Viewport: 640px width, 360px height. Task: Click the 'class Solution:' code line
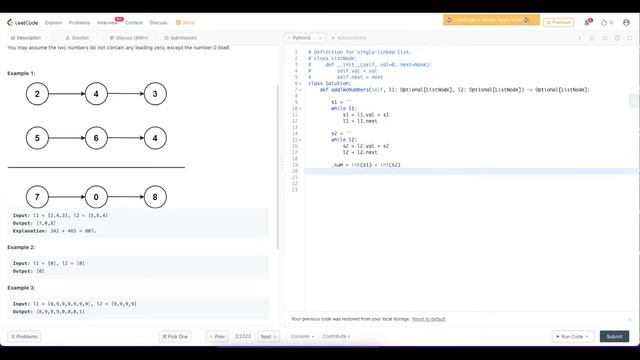[329, 84]
